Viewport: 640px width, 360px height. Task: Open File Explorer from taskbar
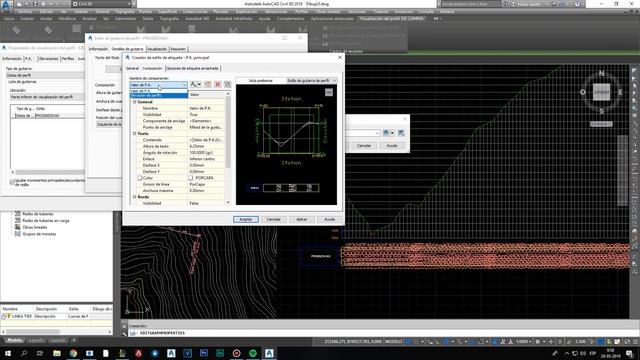[x=57, y=353]
